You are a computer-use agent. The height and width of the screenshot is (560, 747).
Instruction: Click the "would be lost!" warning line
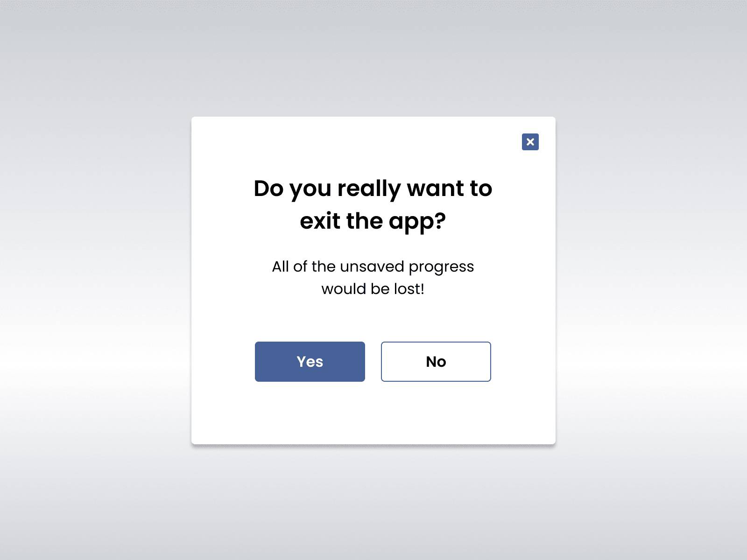[373, 289]
